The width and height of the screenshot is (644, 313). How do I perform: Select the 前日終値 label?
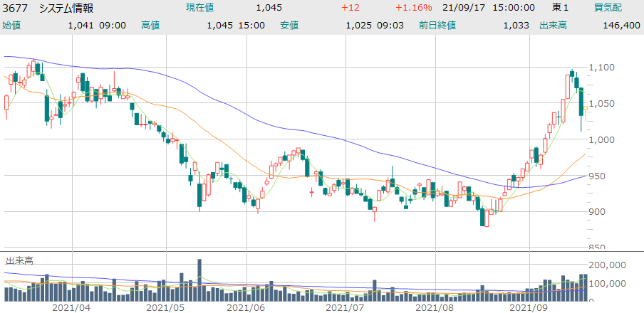437,25
